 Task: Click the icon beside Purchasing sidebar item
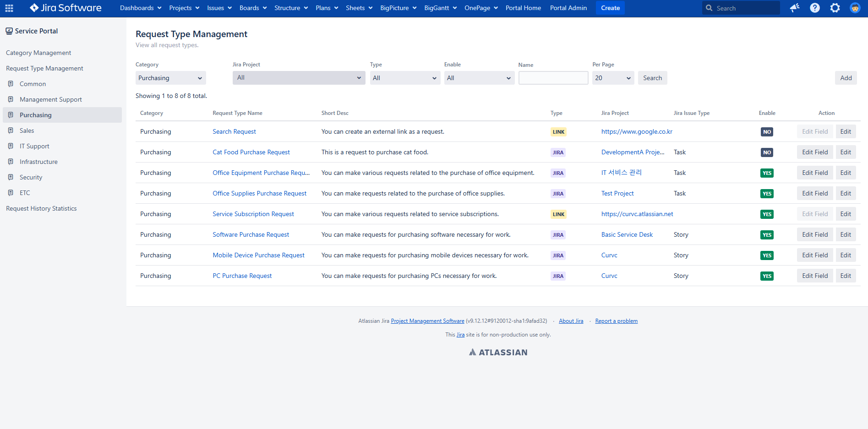coord(11,115)
